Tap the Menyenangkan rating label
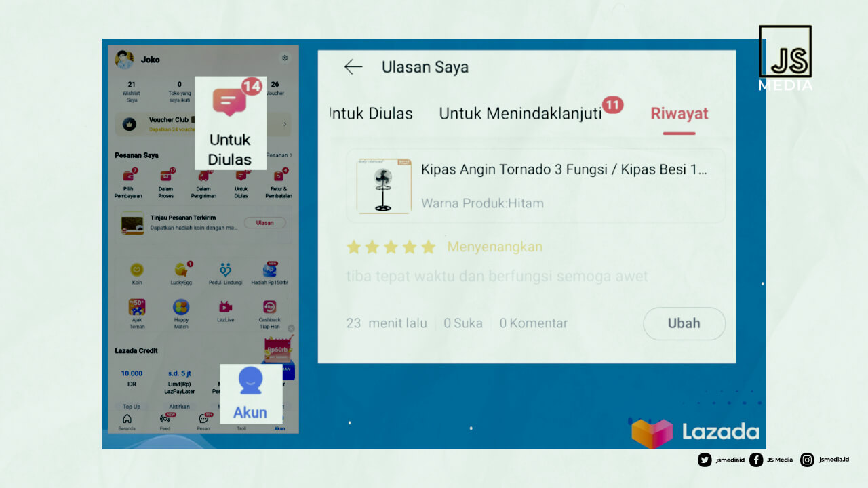This screenshot has width=868, height=488. pos(494,247)
